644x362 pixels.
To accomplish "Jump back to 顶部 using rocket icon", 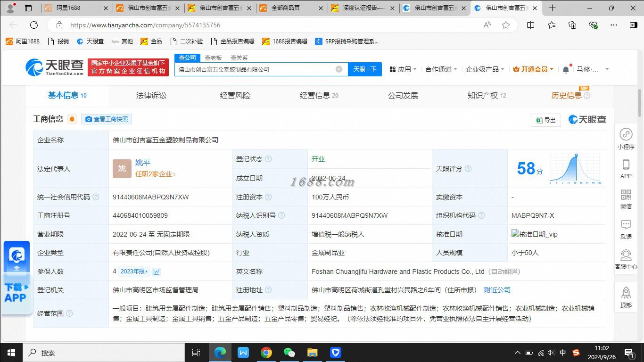I will (626, 297).
